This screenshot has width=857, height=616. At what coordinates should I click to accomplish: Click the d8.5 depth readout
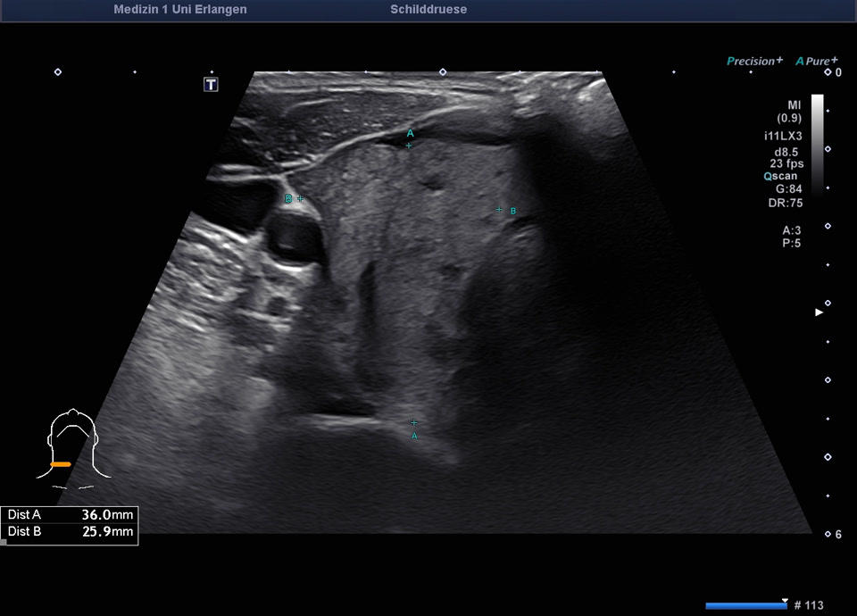pyautogui.click(x=786, y=151)
